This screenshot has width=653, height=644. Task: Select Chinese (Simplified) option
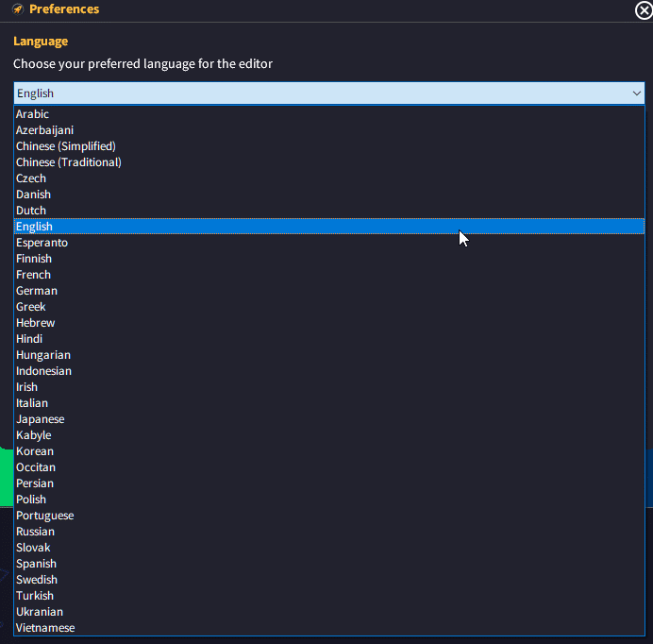(x=329, y=145)
